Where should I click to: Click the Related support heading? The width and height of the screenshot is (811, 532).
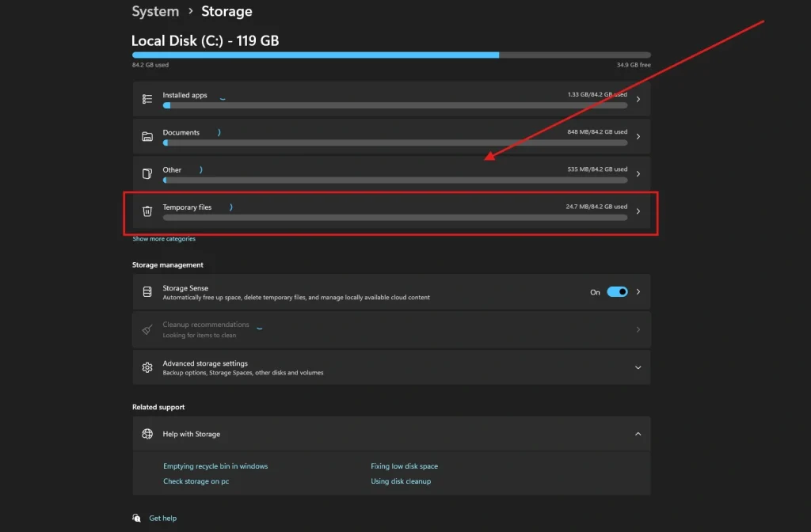(x=158, y=408)
